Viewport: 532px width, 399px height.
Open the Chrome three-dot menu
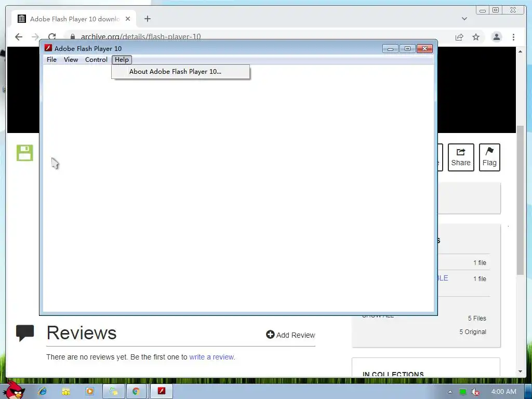click(x=513, y=37)
